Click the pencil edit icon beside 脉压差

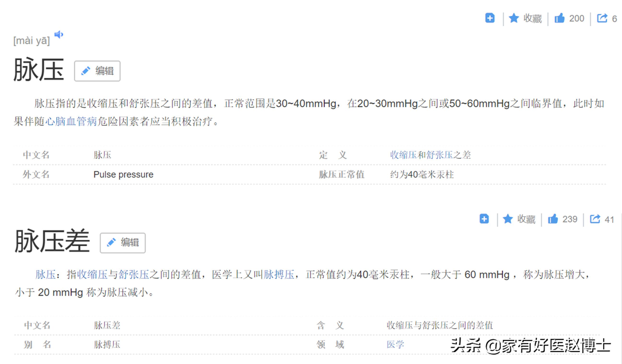111,243
